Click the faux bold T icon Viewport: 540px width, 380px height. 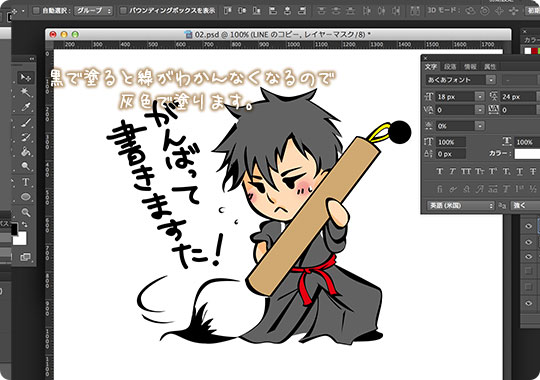click(439, 171)
